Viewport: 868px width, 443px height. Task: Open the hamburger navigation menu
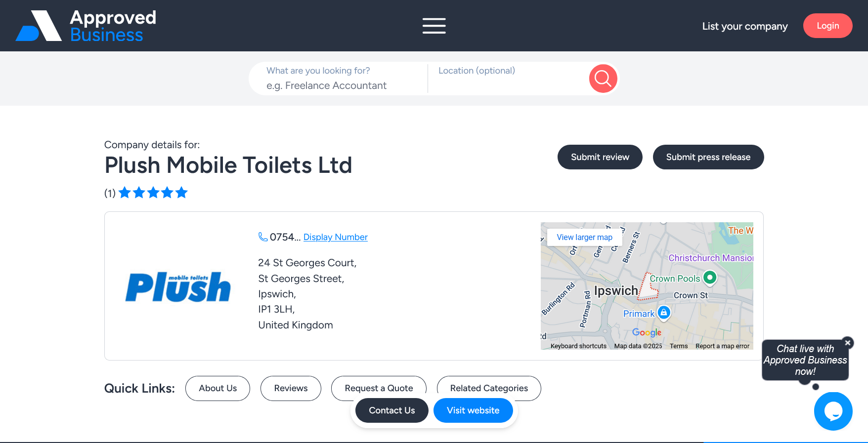434,26
